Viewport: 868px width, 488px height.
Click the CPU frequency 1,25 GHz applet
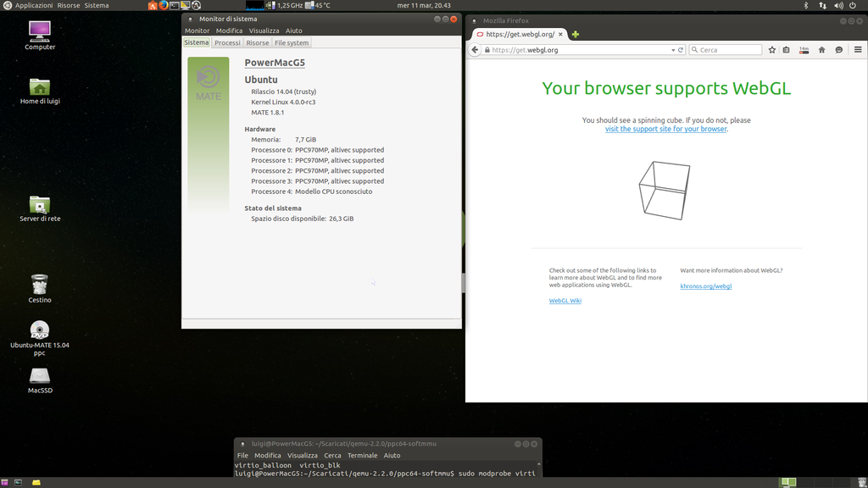click(x=286, y=6)
